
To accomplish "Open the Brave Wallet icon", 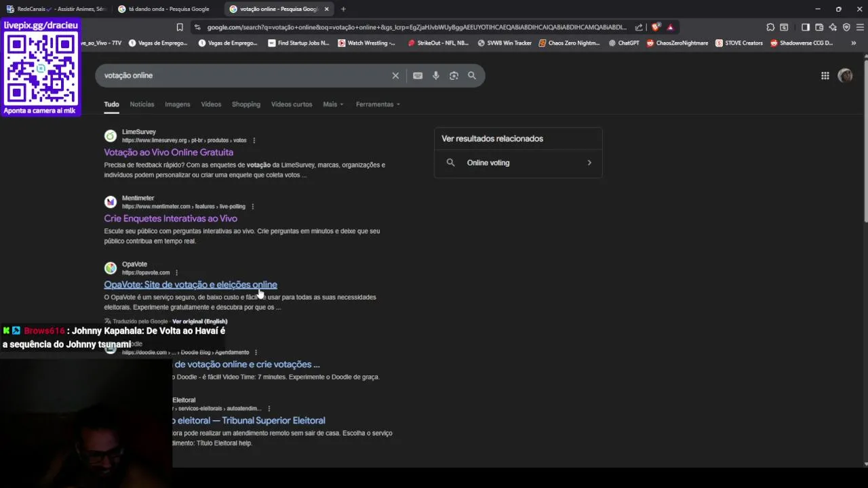I will click(x=819, y=27).
